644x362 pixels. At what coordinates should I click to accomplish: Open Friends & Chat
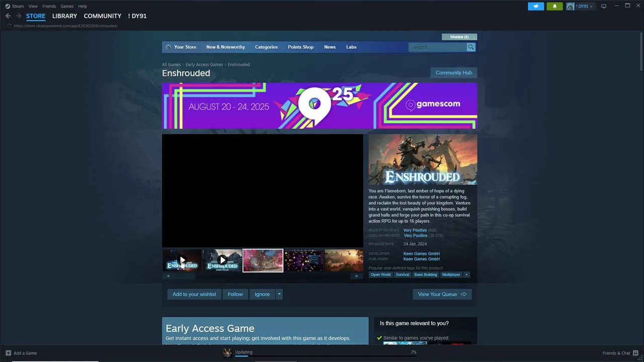tap(620, 353)
